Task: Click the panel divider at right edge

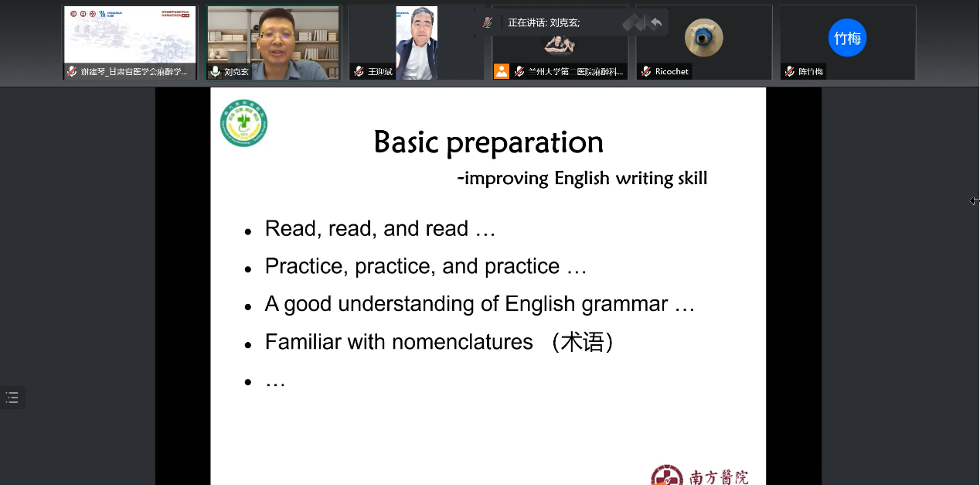Action: click(x=974, y=201)
